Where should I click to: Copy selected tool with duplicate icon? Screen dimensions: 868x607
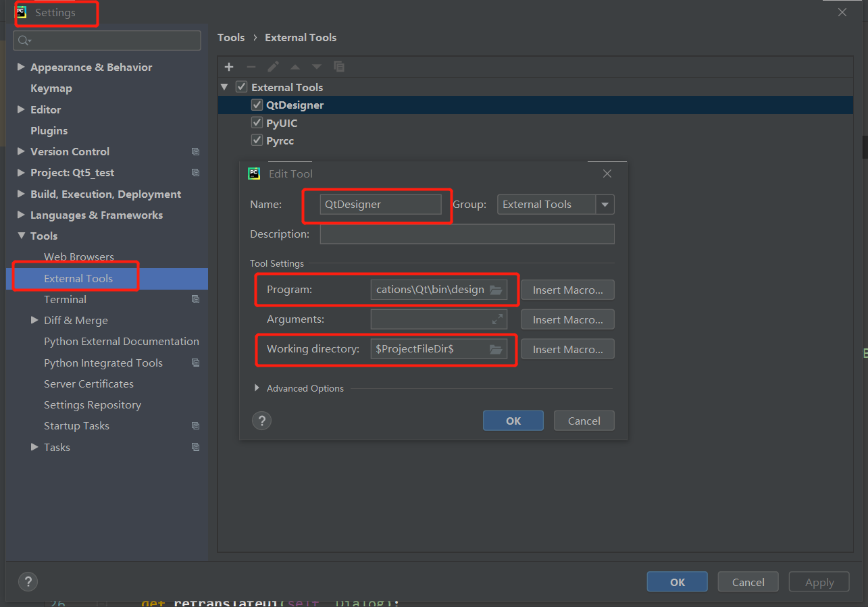coord(339,67)
